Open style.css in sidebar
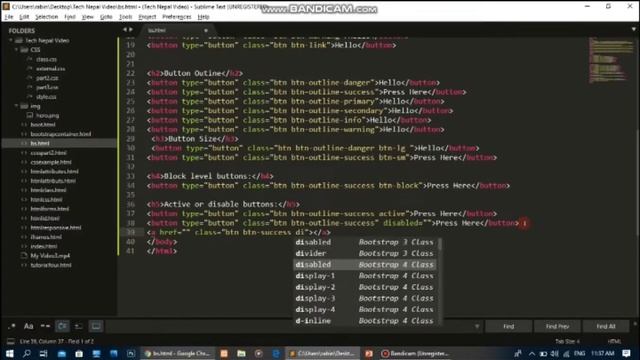This screenshot has height=360, width=640. point(46,97)
